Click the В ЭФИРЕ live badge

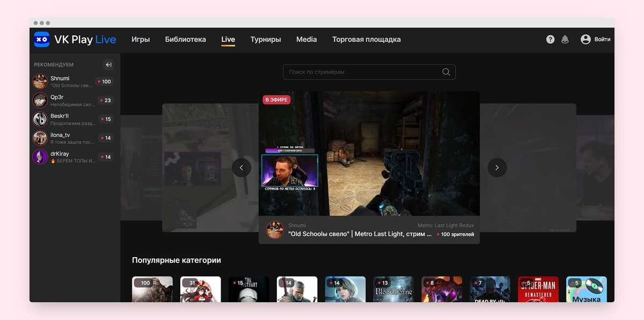point(276,100)
